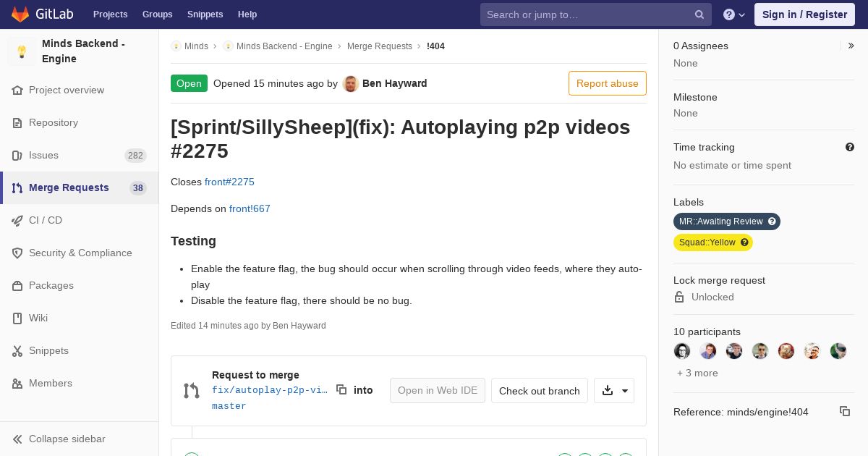Open the Groups menu

tap(157, 14)
